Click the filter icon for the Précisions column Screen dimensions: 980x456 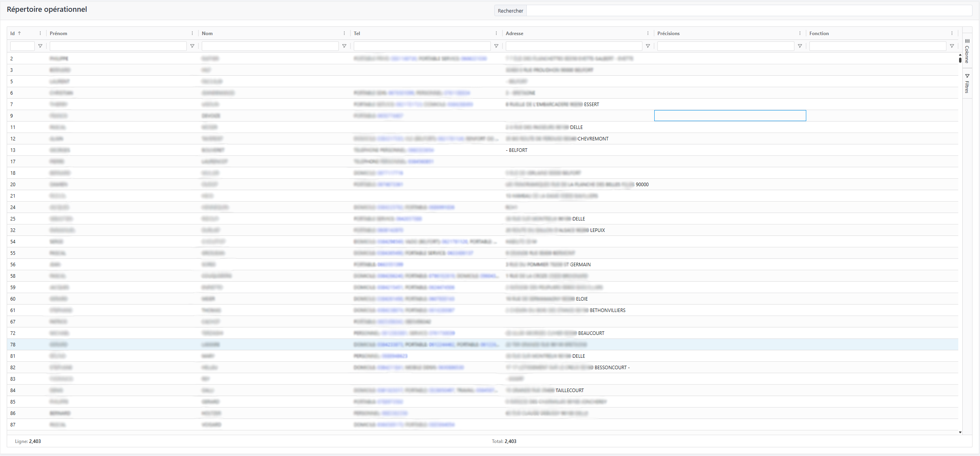point(800,46)
